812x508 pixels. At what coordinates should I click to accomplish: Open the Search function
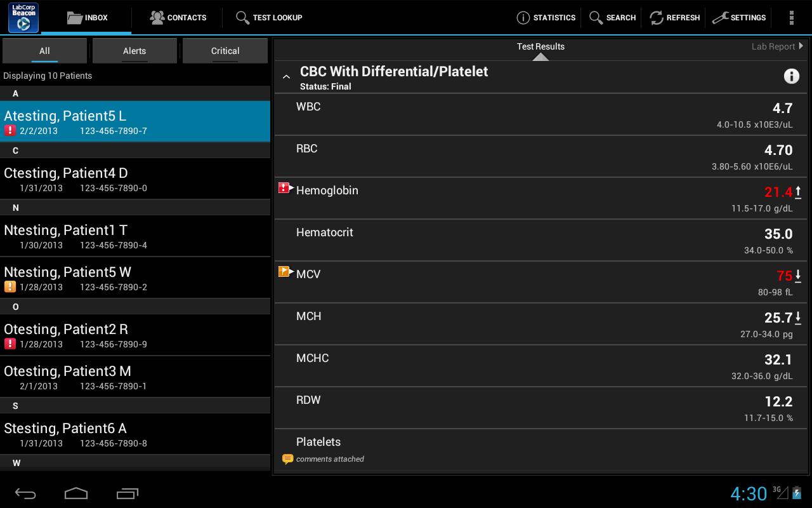[x=612, y=18]
